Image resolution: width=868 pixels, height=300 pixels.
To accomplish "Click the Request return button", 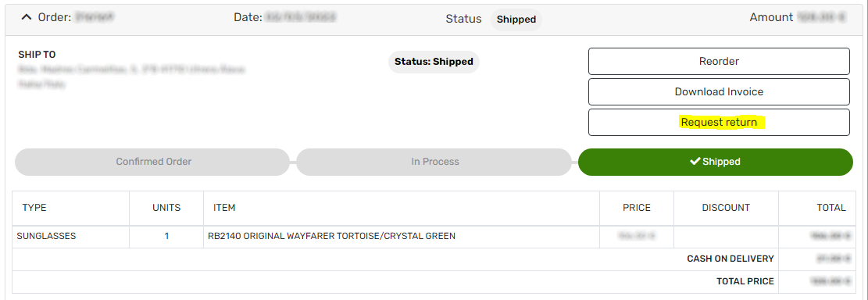I will click(x=719, y=123).
